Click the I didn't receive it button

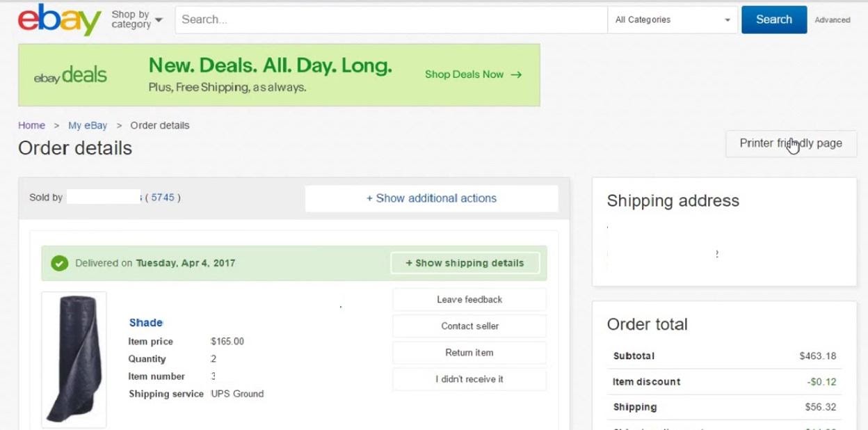tap(469, 379)
